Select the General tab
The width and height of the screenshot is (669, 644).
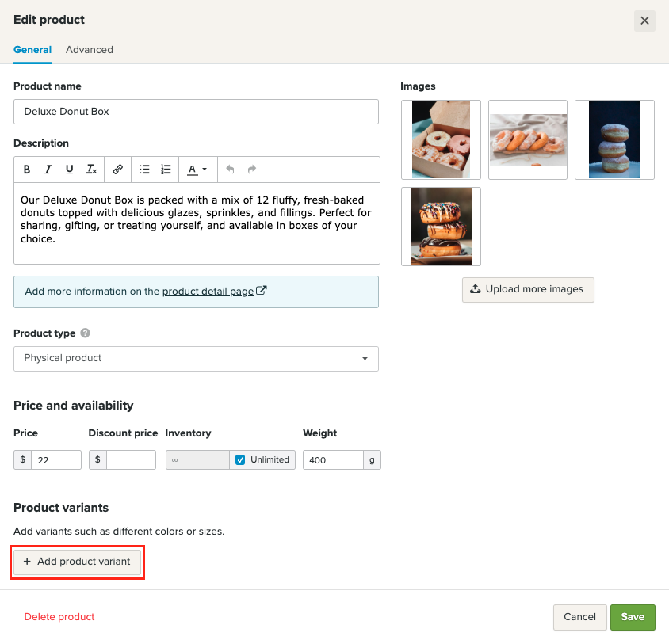(x=32, y=50)
